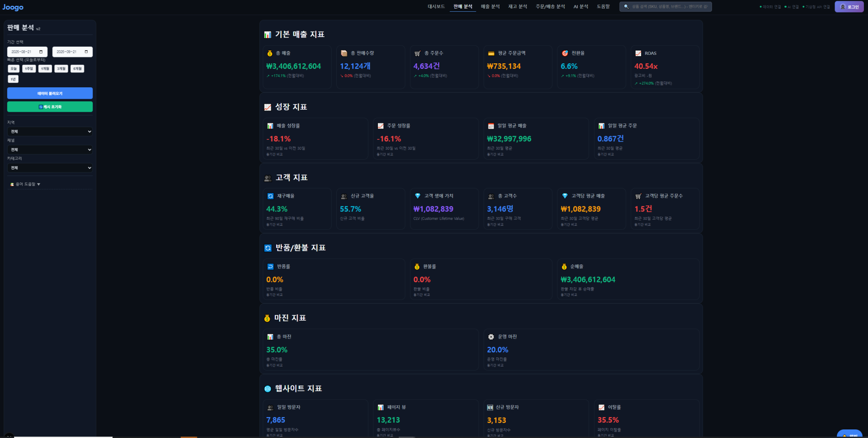Click the 총 매출 money bag icon

point(270,53)
